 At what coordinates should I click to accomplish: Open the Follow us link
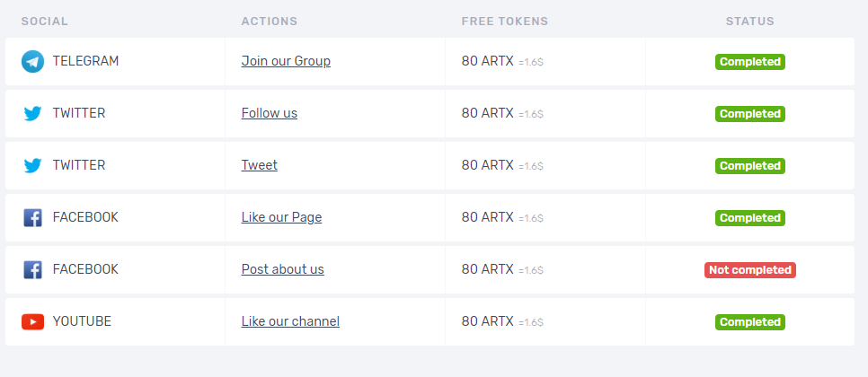pos(269,113)
